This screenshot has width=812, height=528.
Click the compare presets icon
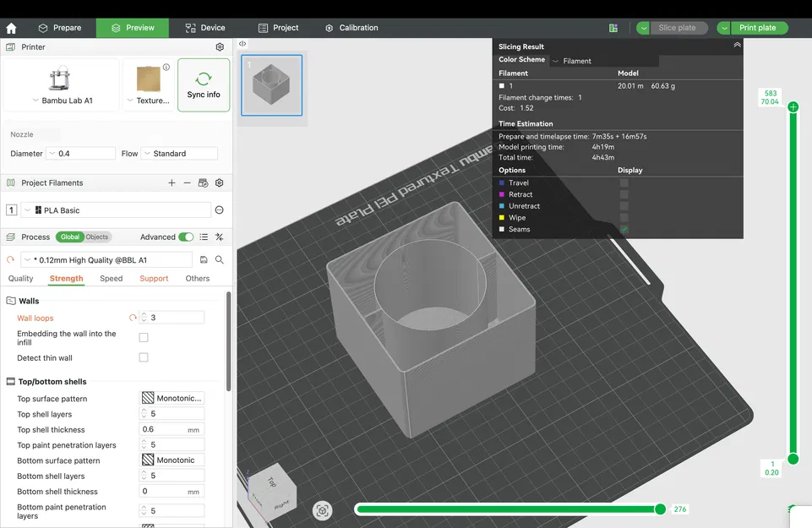point(219,237)
